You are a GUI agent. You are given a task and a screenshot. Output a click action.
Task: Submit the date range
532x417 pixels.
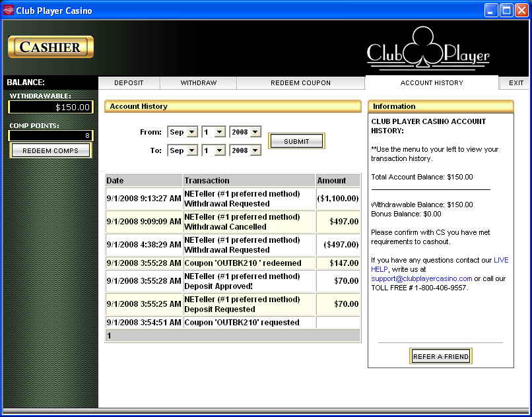(296, 141)
